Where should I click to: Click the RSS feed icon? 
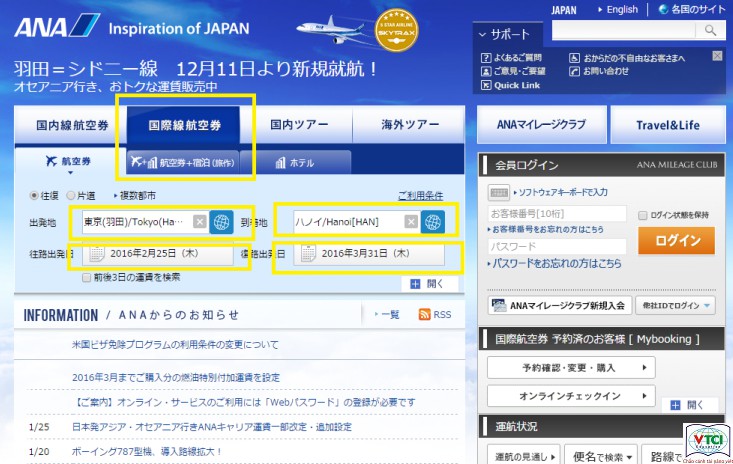click(x=424, y=314)
